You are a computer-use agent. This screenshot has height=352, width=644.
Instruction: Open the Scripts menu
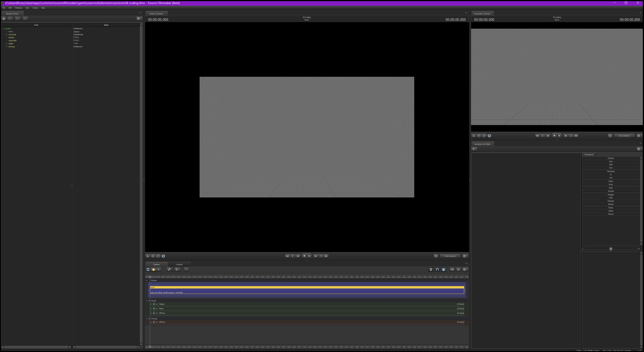point(35,8)
